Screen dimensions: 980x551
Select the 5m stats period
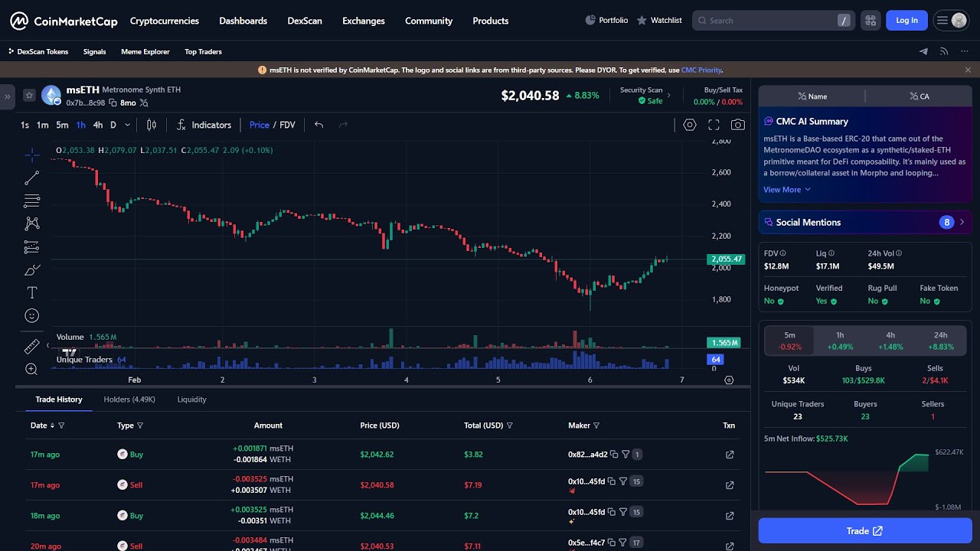tap(789, 341)
